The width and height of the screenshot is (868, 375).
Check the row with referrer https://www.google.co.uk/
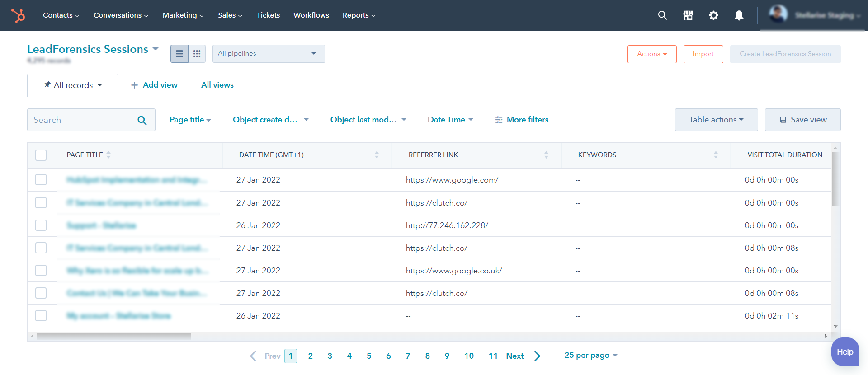point(41,270)
